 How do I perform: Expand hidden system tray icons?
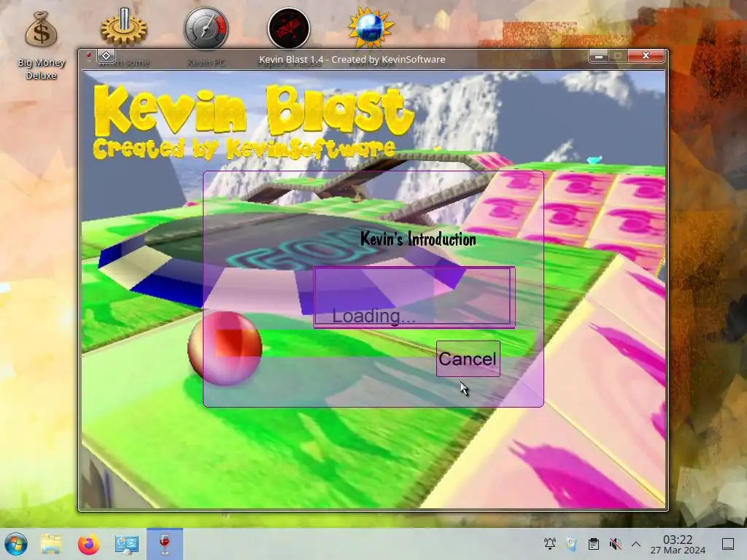click(636, 543)
